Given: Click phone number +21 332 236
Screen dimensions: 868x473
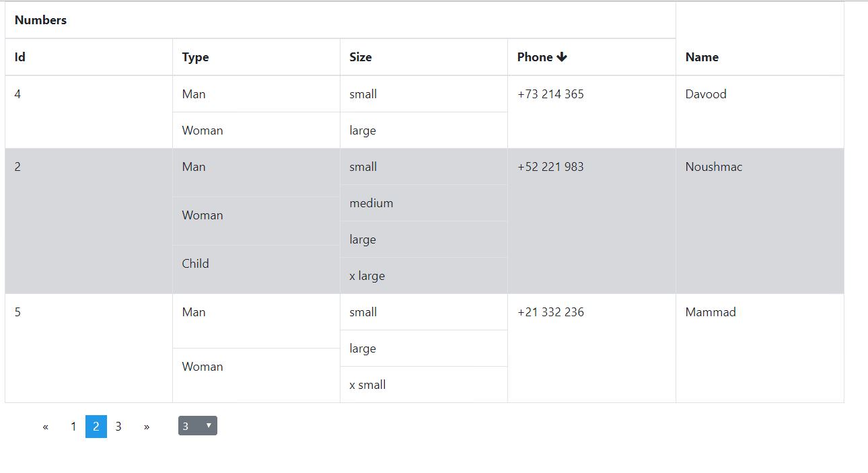Looking at the screenshot, I should click(x=550, y=312).
